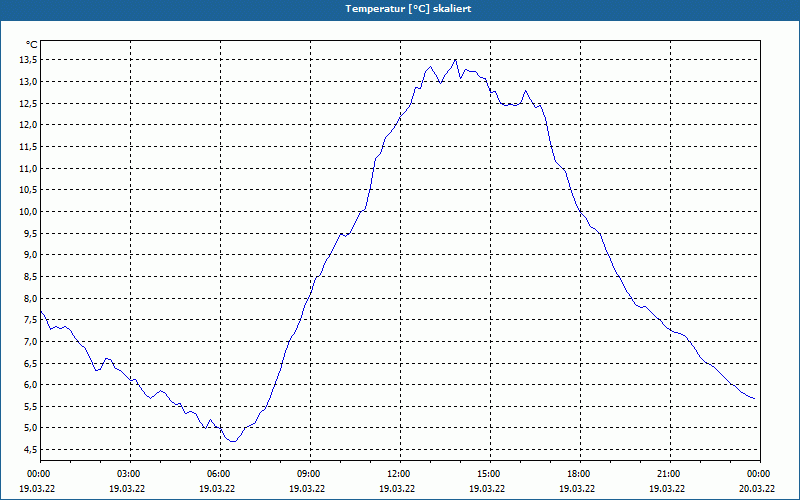
Task: Click the '10,0' y-axis tick label
Action: pyautogui.click(x=29, y=212)
